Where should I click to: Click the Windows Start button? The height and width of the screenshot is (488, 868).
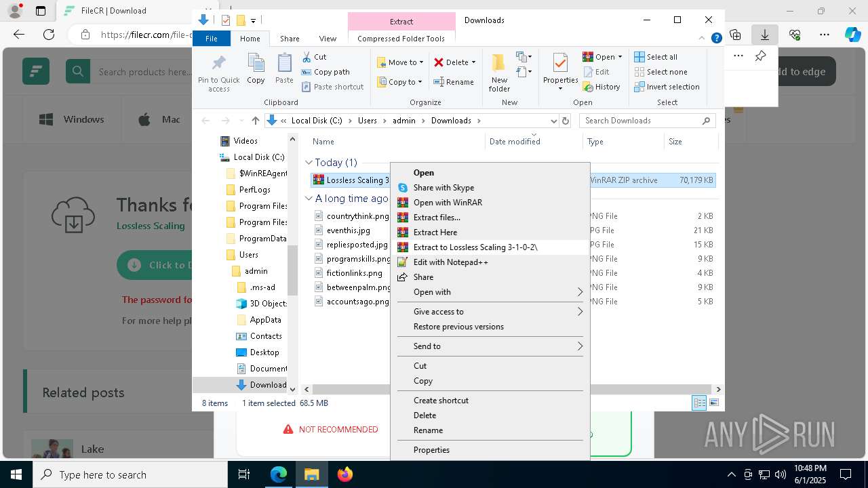(16, 474)
